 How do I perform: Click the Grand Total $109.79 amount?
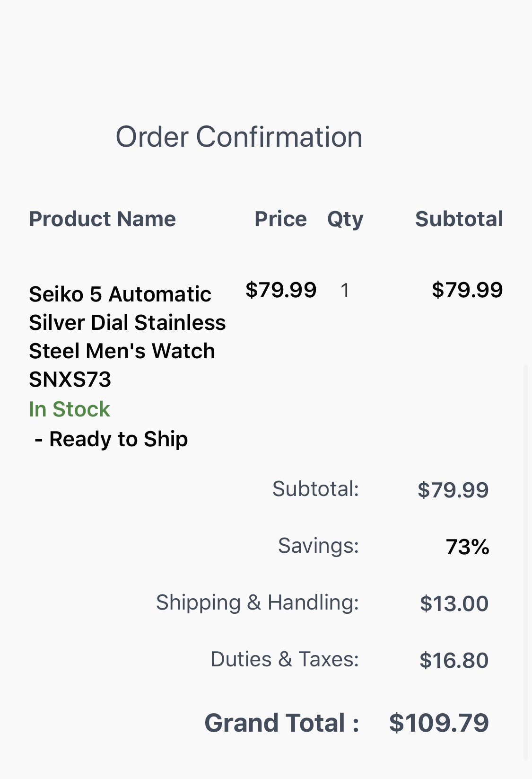pos(439,723)
